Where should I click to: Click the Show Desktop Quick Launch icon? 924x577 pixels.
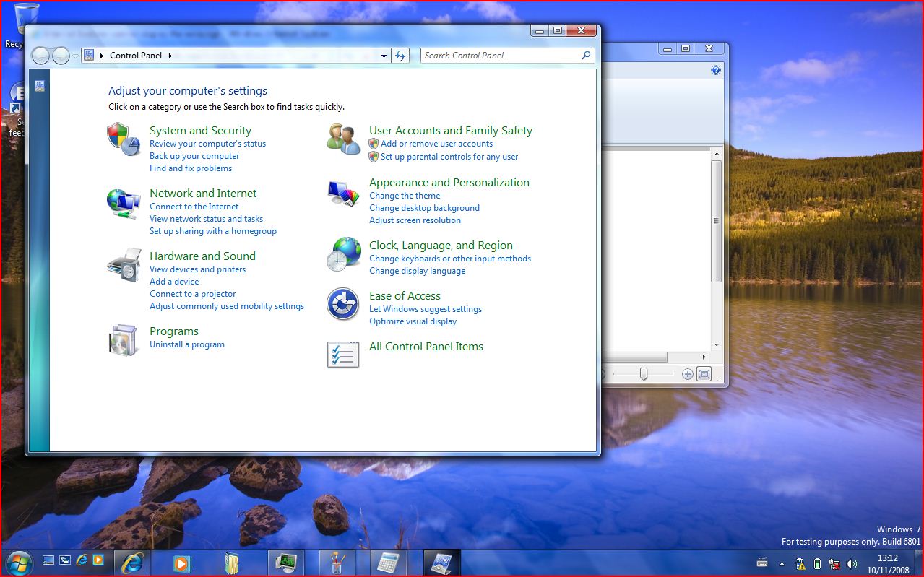48,560
